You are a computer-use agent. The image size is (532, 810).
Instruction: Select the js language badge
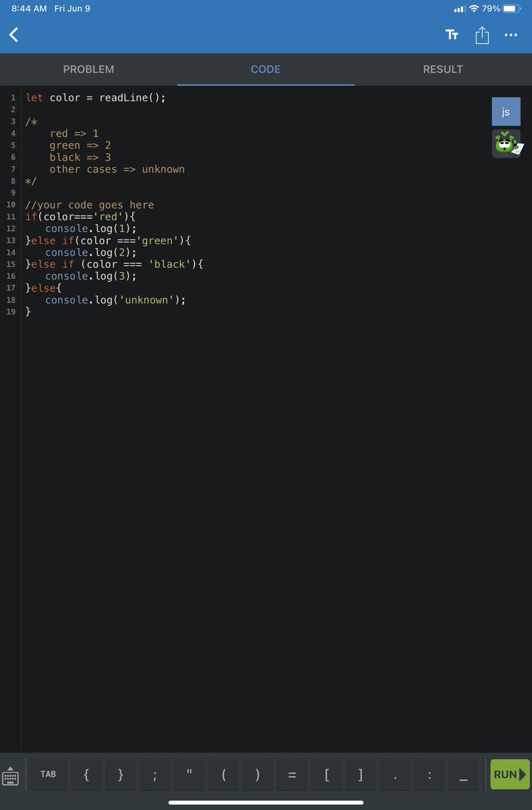[506, 111]
